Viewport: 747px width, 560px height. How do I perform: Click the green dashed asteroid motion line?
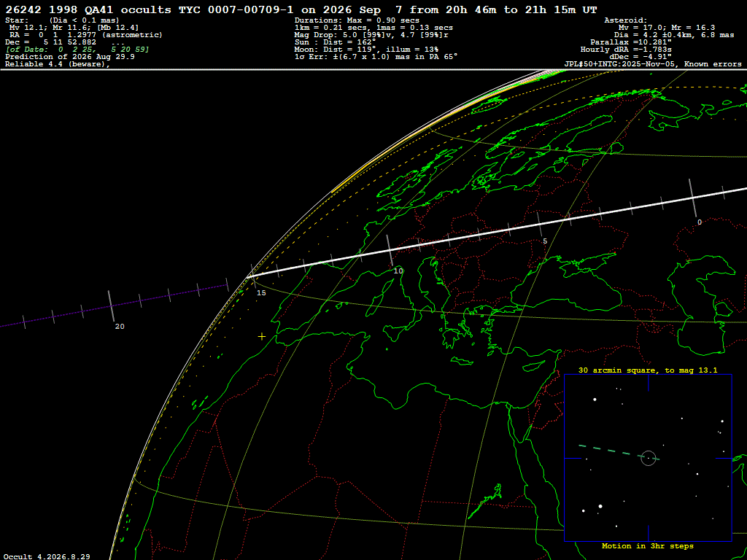pos(619,452)
